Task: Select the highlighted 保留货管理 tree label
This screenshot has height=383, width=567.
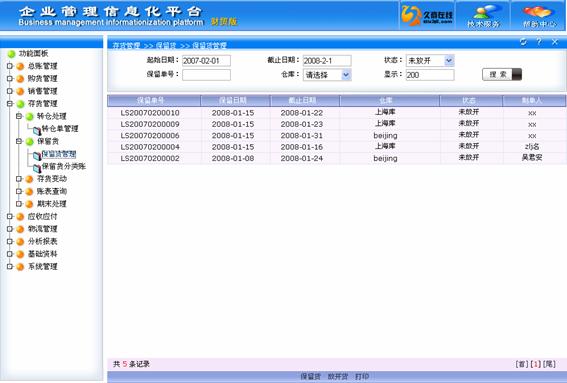Action: pos(59,154)
